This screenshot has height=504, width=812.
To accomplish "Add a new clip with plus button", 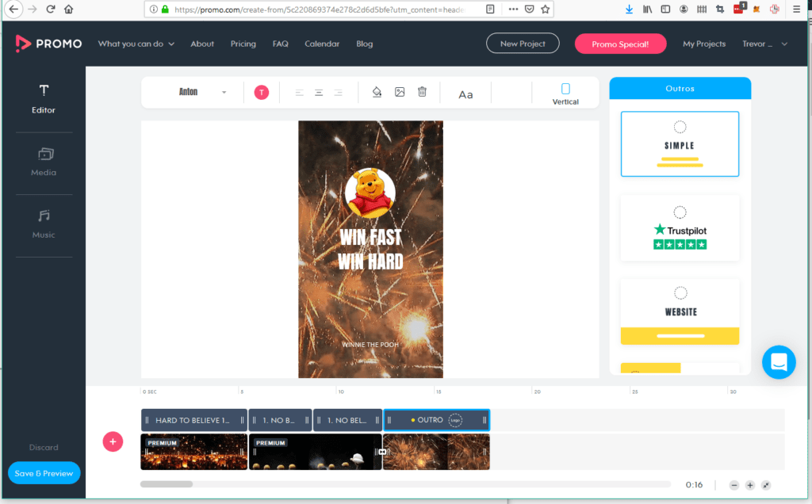I will [x=113, y=441].
